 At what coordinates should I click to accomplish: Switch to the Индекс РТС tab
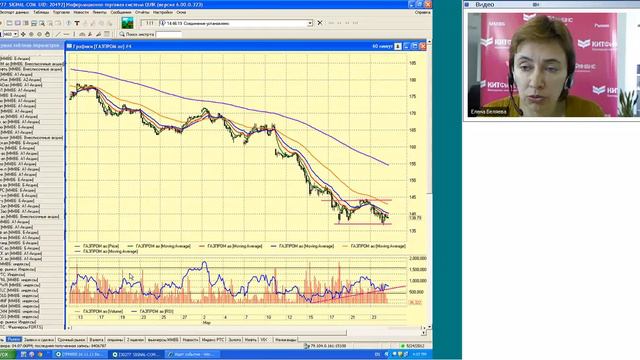[213, 339]
